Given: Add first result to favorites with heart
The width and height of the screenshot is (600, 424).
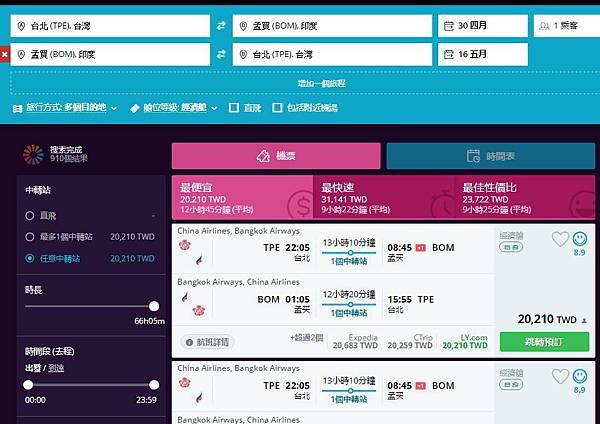Looking at the screenshot, I should (x=560, y=239).
